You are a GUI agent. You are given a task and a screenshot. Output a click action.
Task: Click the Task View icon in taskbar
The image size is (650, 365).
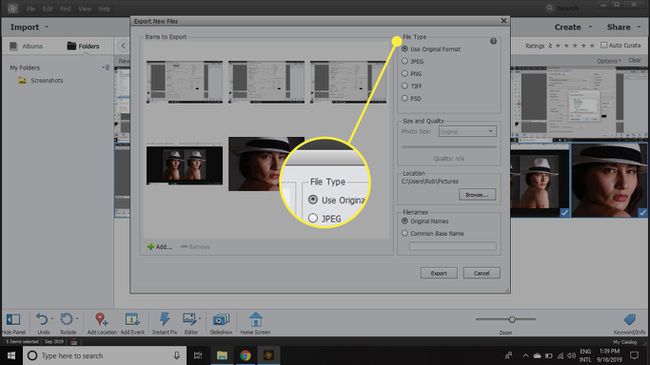point(198,355)
